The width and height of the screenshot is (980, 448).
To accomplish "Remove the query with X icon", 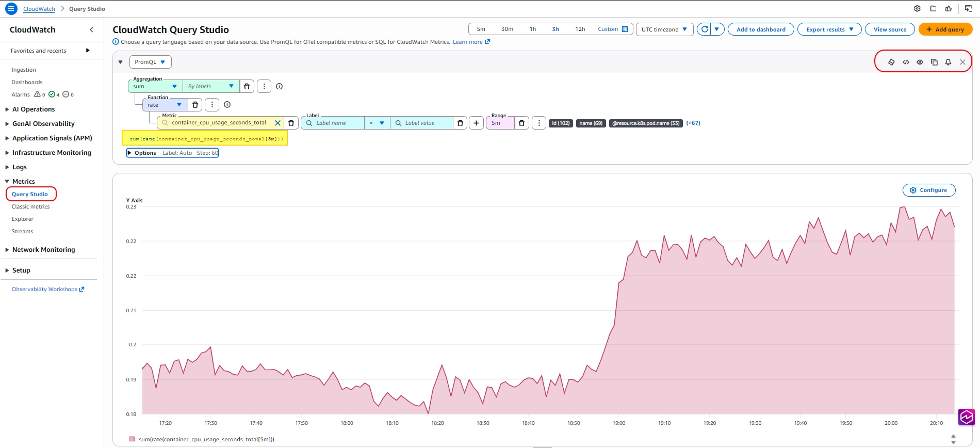I will click(962, 62).
